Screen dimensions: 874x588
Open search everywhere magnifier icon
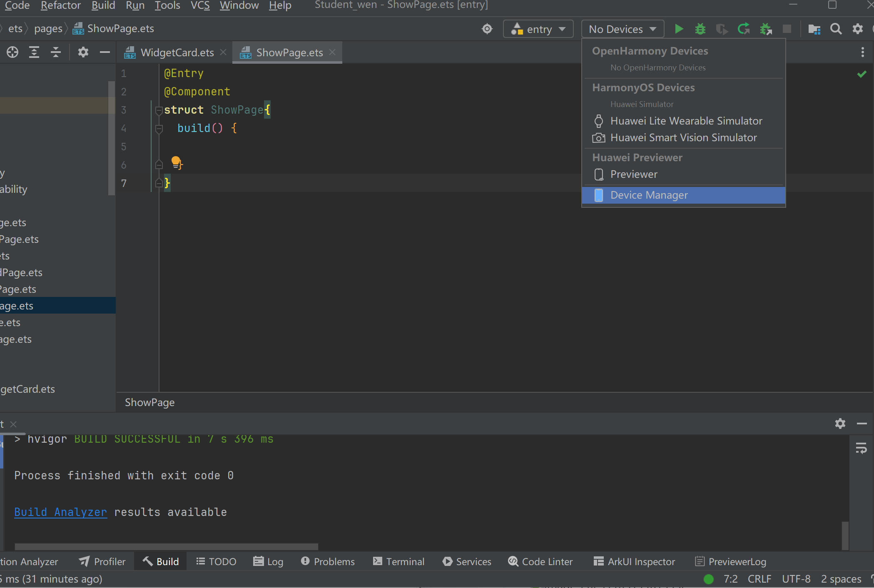click(836, 29)
